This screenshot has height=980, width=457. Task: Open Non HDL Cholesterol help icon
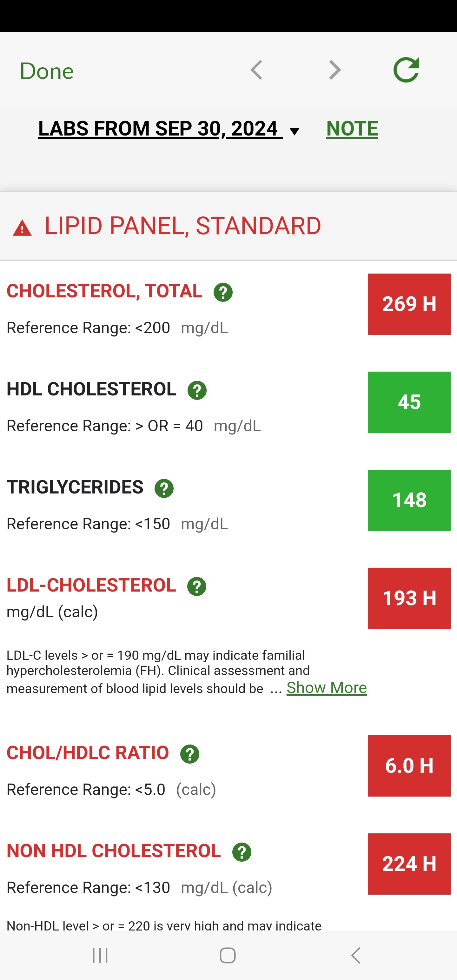[242, 852]
